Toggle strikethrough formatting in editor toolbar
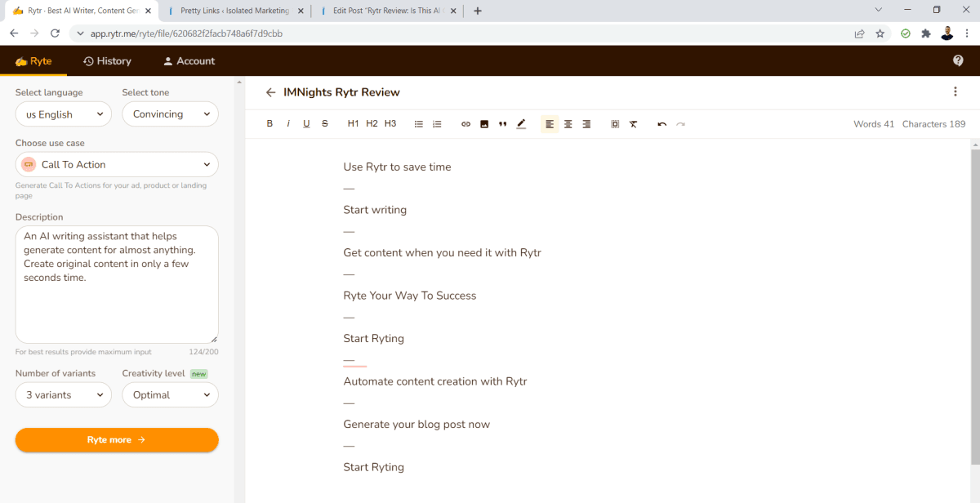The width and height of the screenshot is (980, 503). click(x=325, y=124)
